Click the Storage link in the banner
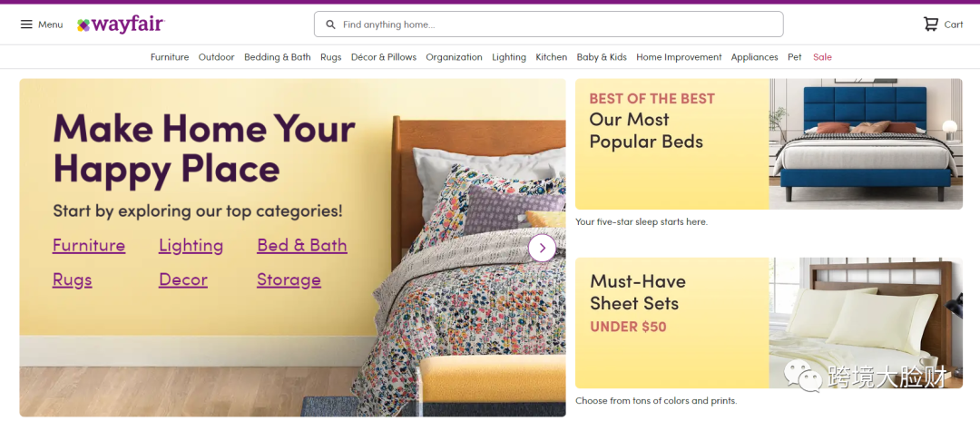Image resolution: width=980 pixels, height=421 pixels. pyautogui.click(x=289, y=279)
